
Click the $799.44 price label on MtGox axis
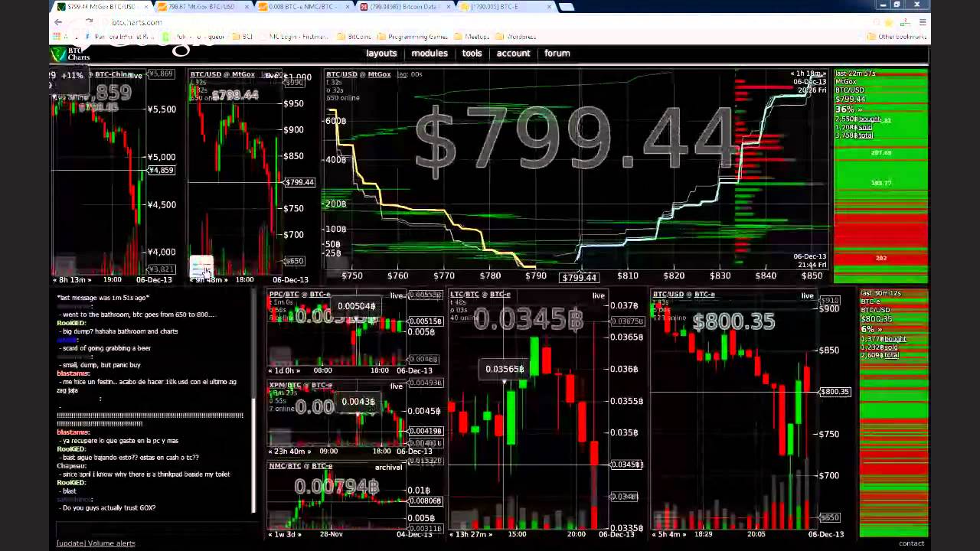click(x=299, y=182)
